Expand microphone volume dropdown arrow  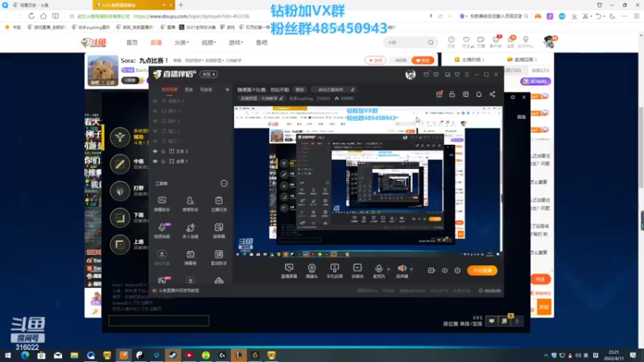point(388,269)
